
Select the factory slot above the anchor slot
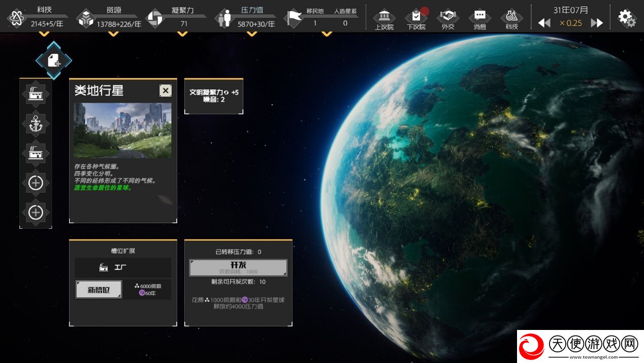click(x=36, y=95)
